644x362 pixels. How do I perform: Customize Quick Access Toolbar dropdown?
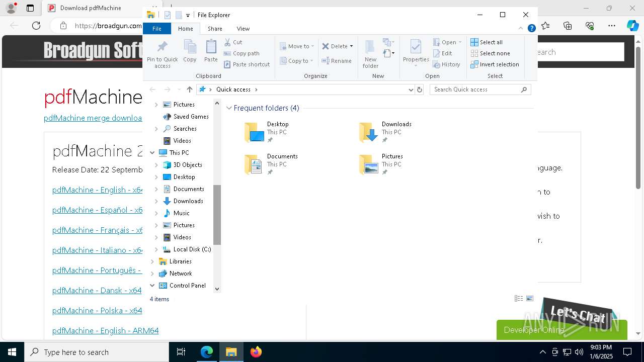click(x=188, y=15)
